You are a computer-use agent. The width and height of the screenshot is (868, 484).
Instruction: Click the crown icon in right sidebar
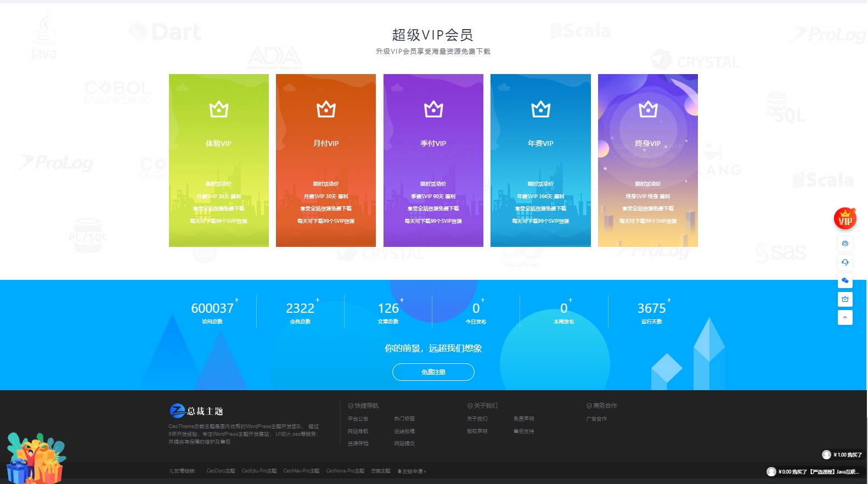845,299
